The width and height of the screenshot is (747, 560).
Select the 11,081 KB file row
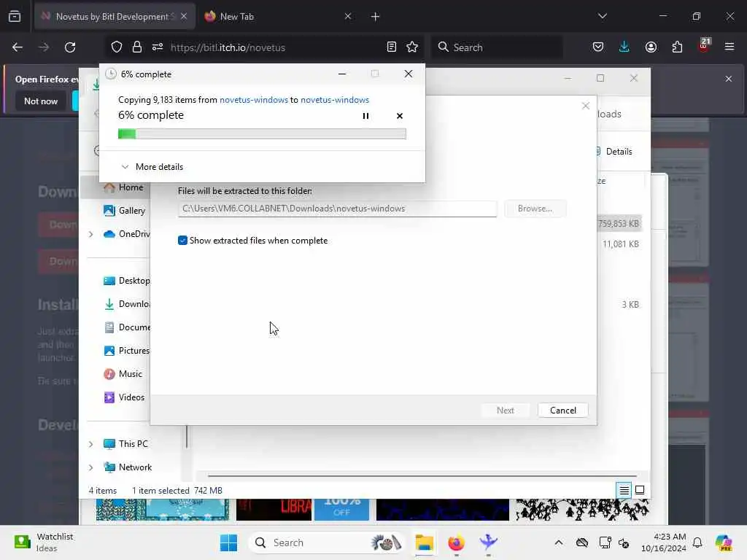[x=619, y=244]
